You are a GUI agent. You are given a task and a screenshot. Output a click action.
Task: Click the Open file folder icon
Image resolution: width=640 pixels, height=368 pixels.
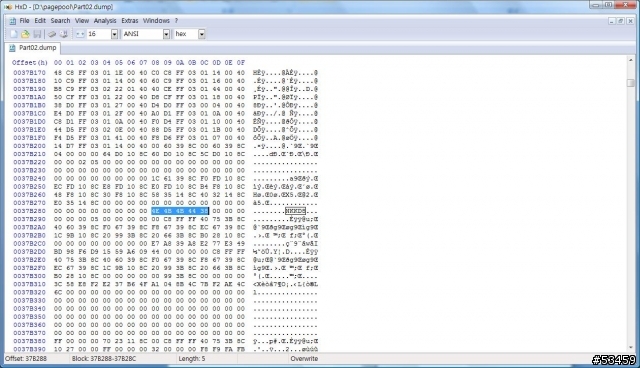tap(25, 34)
